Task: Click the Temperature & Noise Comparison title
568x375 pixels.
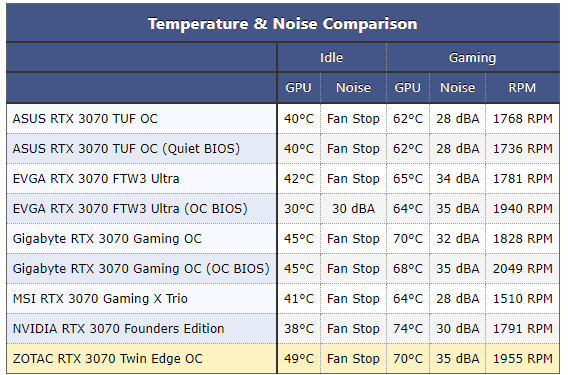Action: (283, 24)
